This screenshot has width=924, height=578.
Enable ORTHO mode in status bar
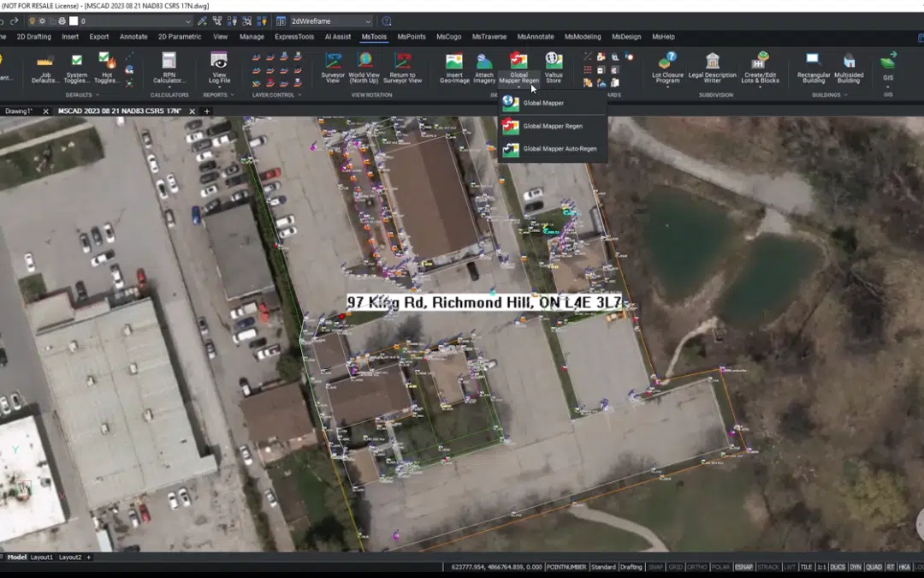(697, 567)
